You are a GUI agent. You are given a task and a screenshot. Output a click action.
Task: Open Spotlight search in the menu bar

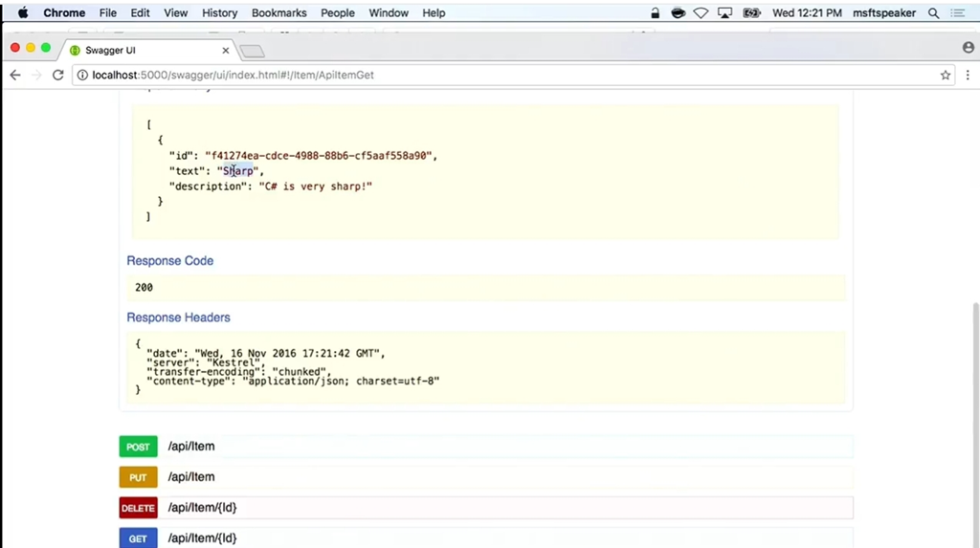[933, 13]
